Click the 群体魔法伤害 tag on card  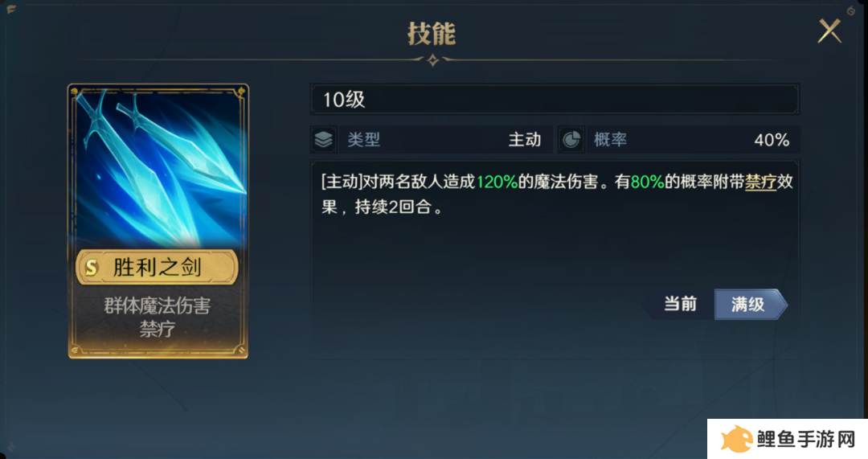click(158, 305)
